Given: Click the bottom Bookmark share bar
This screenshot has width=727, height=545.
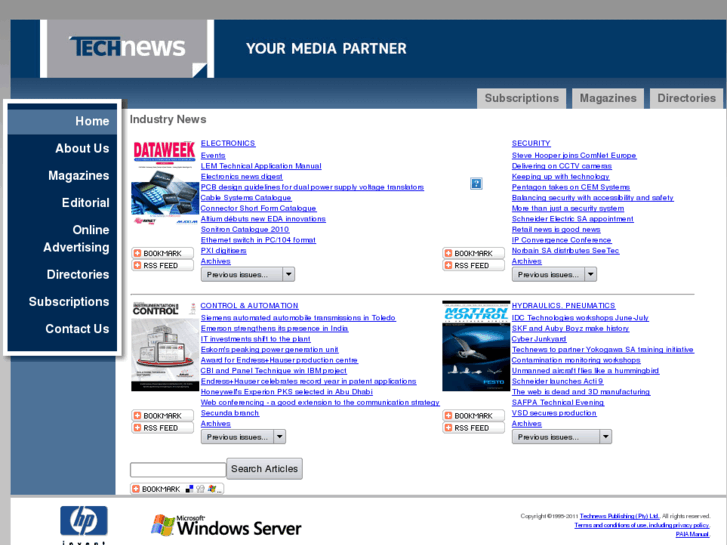Looking at the screenshot, I should (177, 489).
